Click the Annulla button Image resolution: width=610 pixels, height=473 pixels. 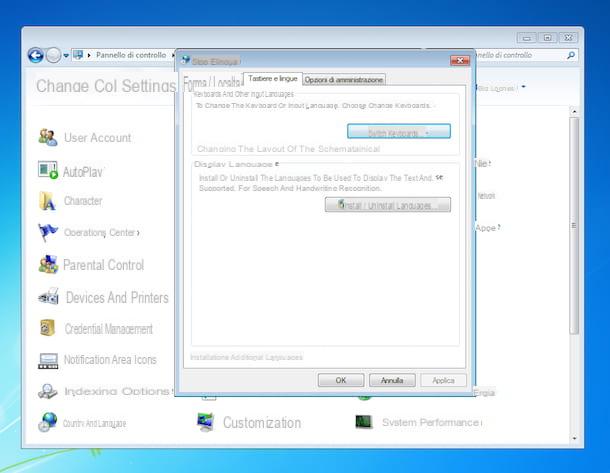[392, 380]
